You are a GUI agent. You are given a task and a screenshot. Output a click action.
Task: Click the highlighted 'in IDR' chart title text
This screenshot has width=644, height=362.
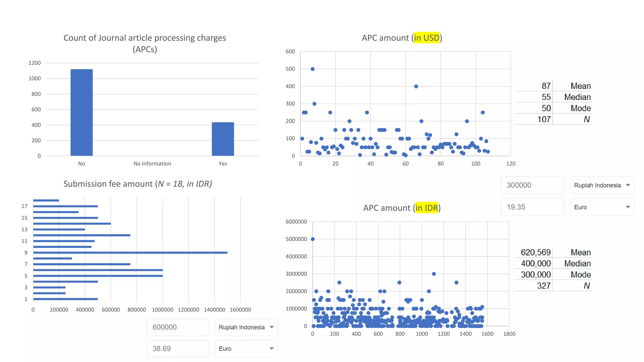coord(426,208)
